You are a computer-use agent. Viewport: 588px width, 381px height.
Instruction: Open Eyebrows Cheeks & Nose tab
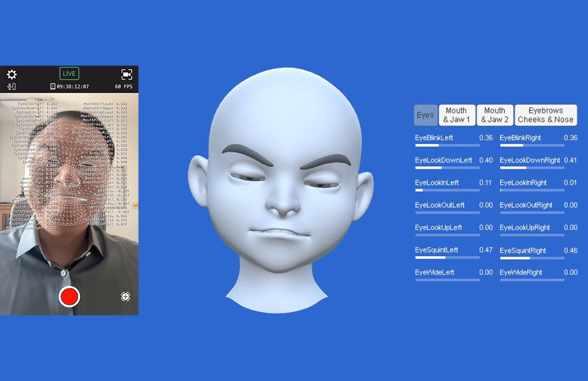pos(545,115)
